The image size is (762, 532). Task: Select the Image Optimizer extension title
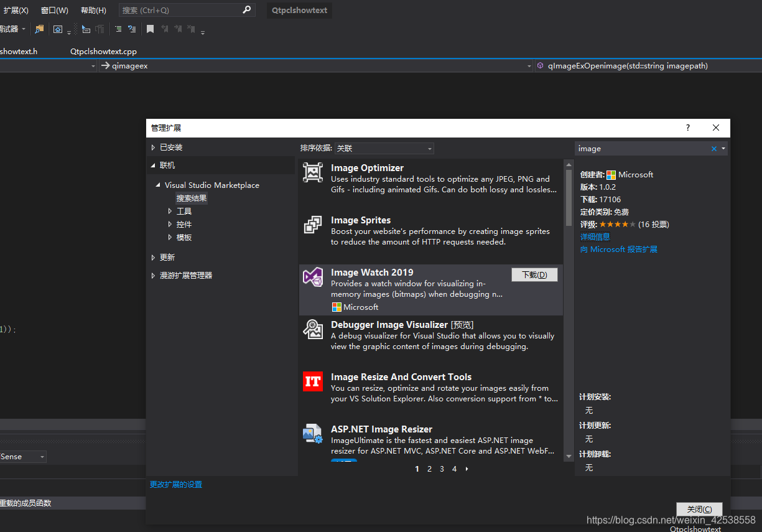[x=367, y=168]
